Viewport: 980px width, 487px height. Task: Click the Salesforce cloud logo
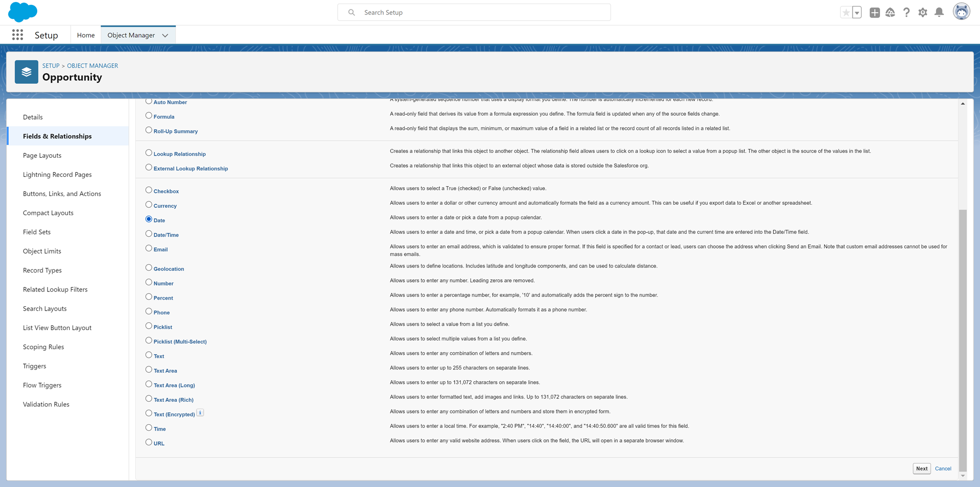pos(23,12)
